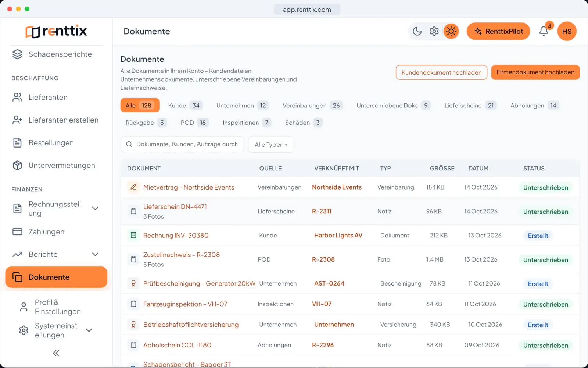
Task: Open the HS user avatar menu
Action: tap(567, 31)
